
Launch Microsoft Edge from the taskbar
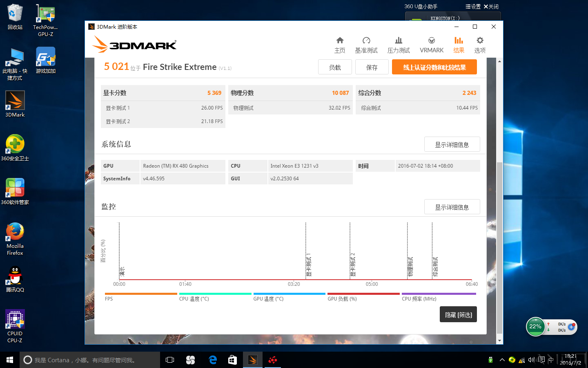pyautogui.click(x=212, y=360)
